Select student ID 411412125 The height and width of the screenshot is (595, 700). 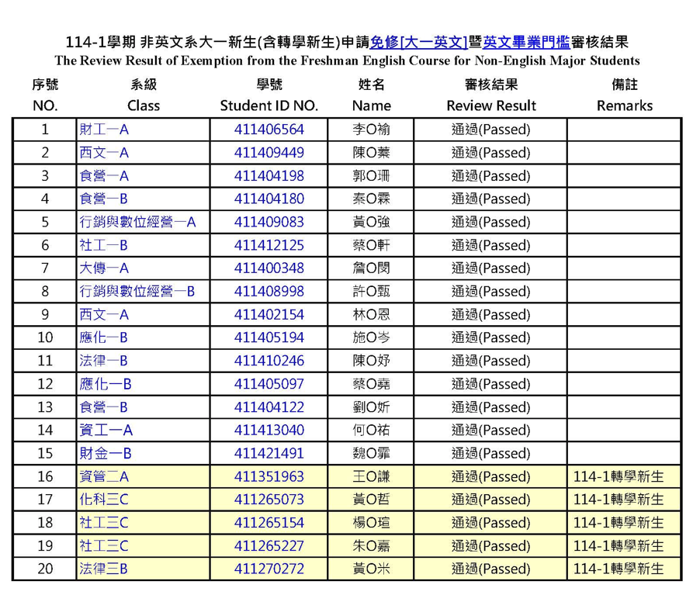click(269, 245)
